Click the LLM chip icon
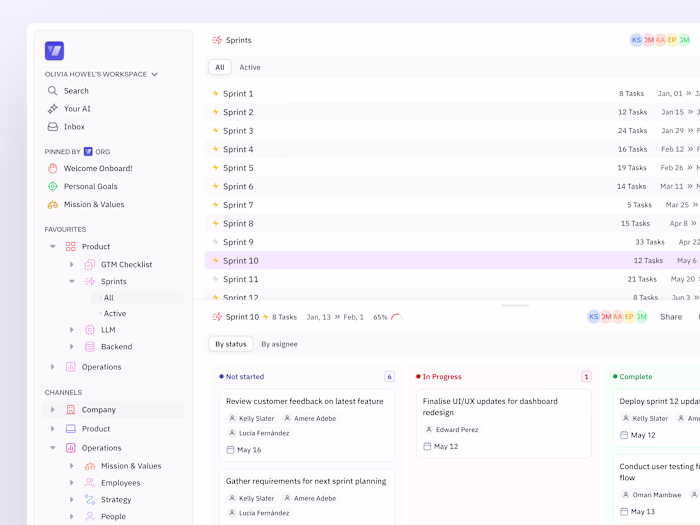700x525 pixels. pos(90,329)
